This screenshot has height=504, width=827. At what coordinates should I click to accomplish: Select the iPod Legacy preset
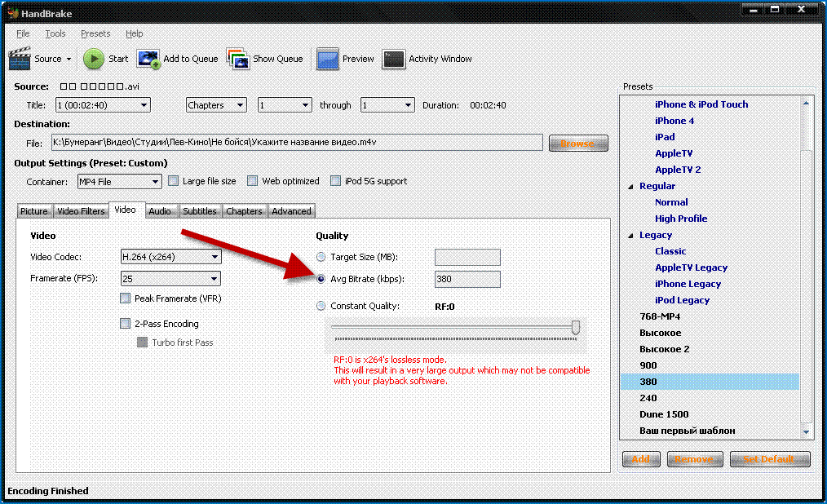pos(682,300)
